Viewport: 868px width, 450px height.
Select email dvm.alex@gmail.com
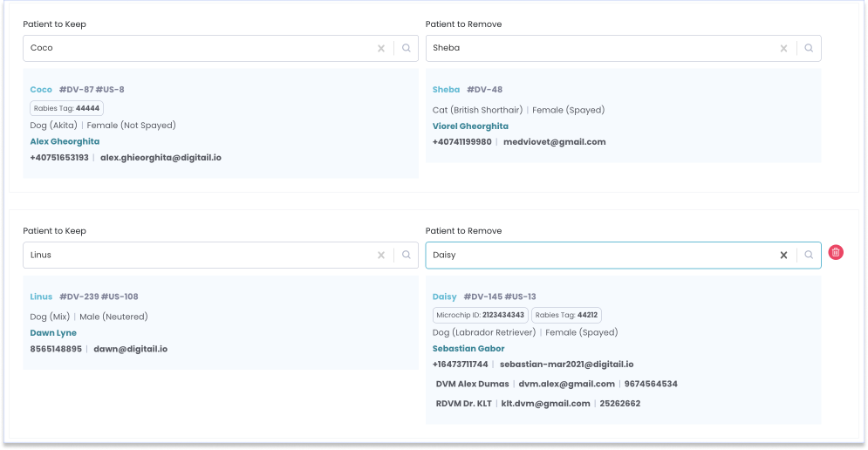566,384
